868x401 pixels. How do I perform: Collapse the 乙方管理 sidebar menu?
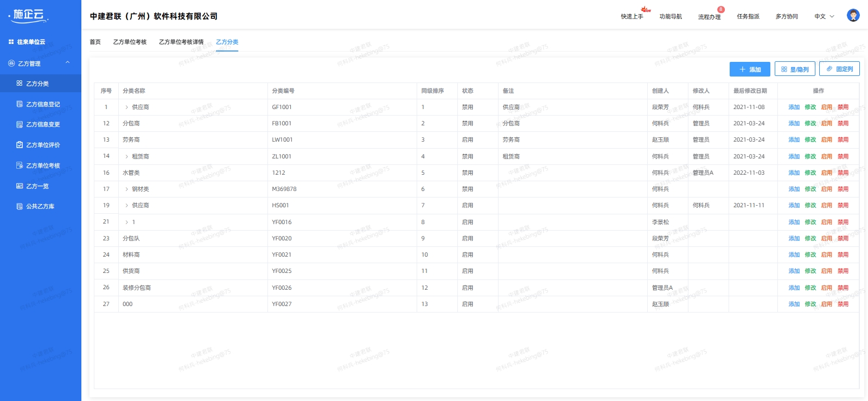coord(68,63)
